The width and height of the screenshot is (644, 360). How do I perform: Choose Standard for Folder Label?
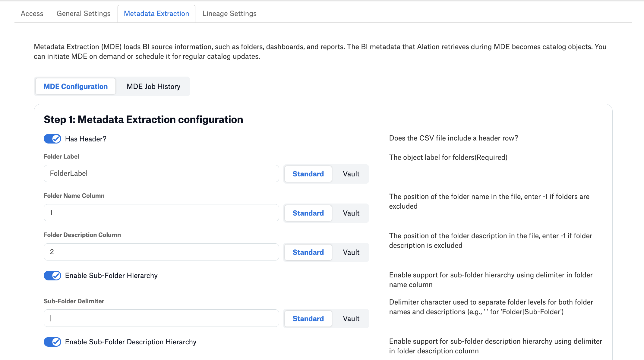click(308, 174)
